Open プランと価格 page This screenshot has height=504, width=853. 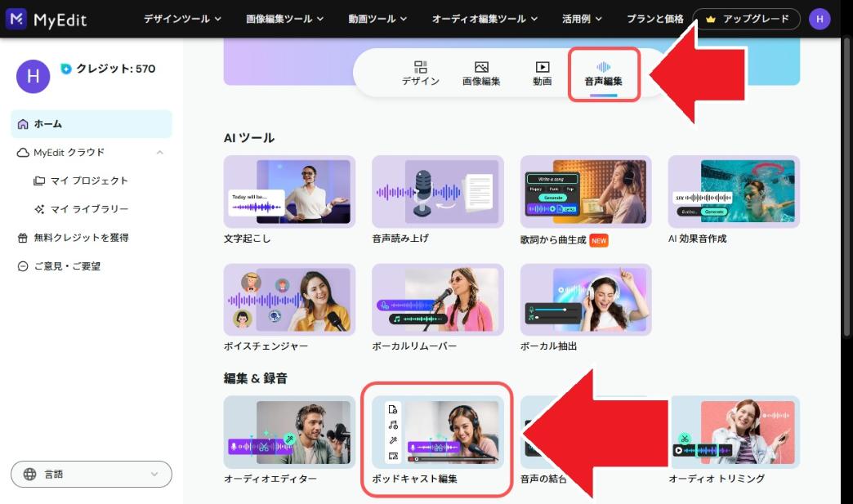657,18
